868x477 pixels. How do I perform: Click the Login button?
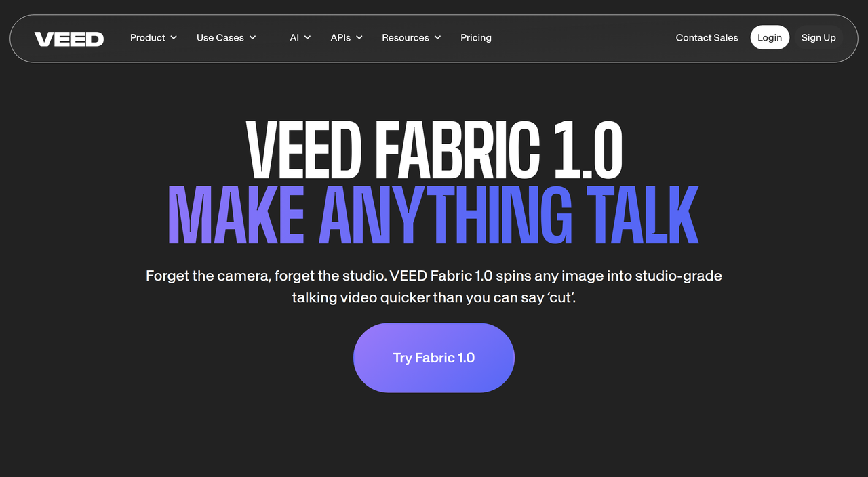tap(770, 38)
